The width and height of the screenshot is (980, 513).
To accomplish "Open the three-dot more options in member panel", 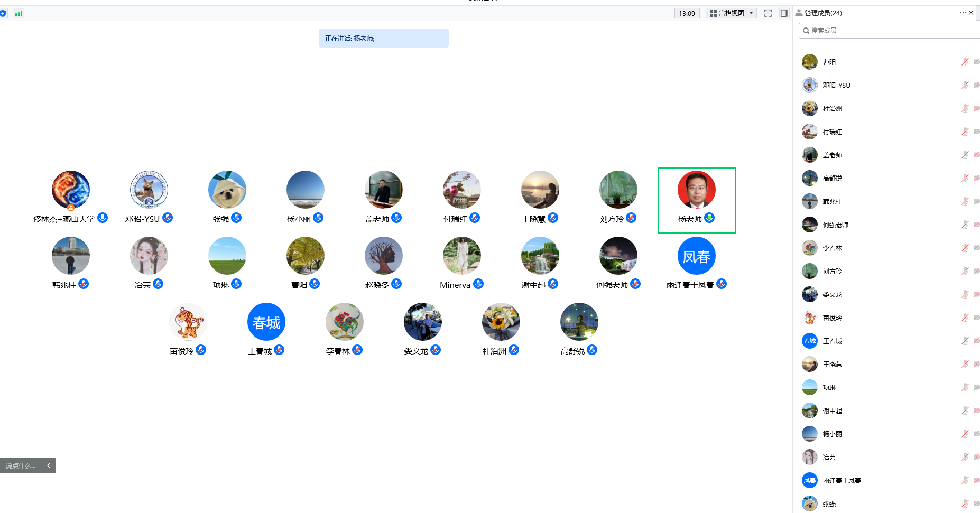I will coord(963,13).
